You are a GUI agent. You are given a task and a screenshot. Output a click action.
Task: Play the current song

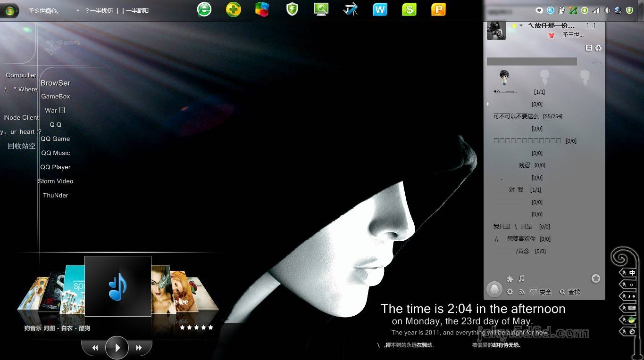pos(117,348)
